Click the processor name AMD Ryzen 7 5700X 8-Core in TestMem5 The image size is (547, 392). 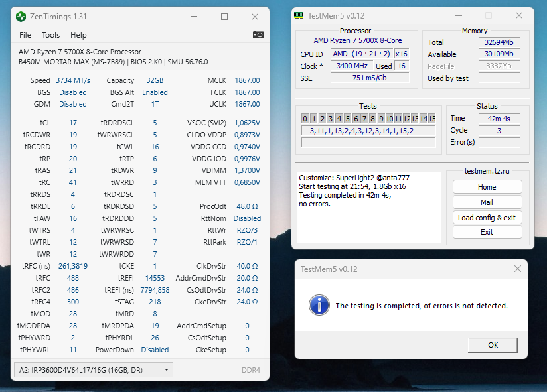coord(358,40)
